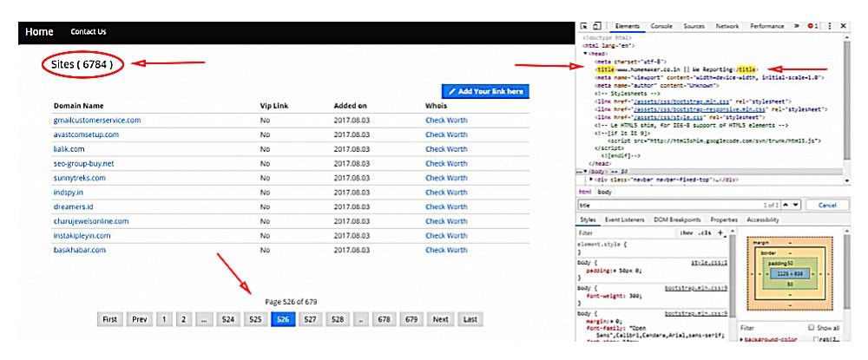The height and width of the screenshot is (360, 868).
Task: Show more DevTools tabs via double chevron
Action: (x=797, y=26)
